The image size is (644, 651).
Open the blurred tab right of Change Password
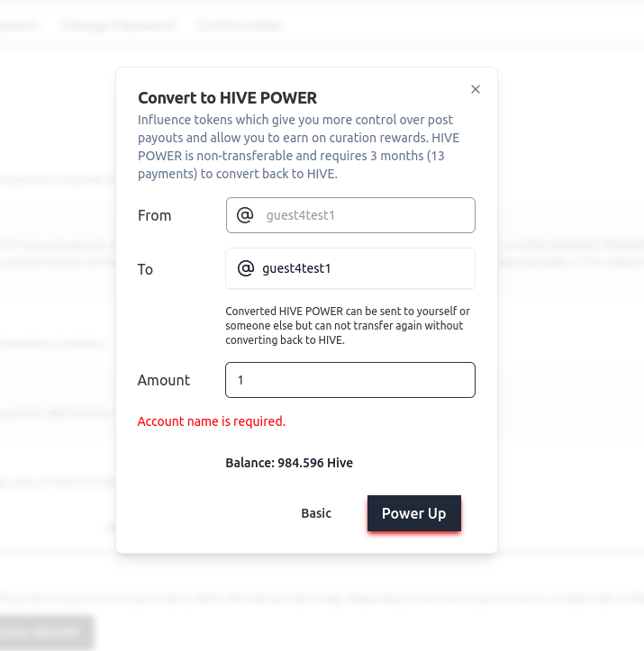239,25
